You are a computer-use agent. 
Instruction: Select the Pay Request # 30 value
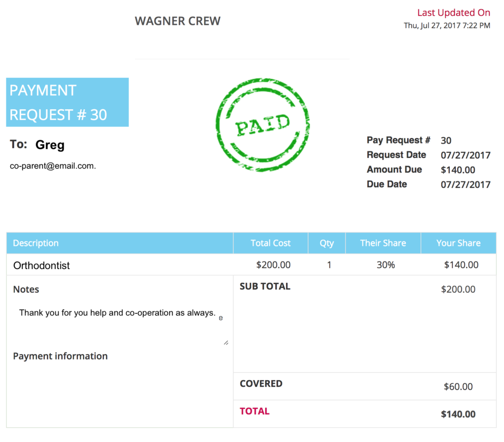(446, 141)
